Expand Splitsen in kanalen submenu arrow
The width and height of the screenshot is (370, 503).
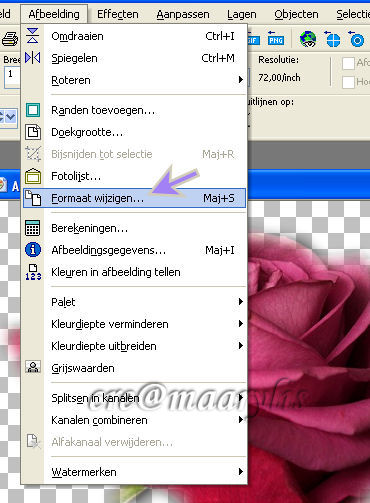point(241,398)
